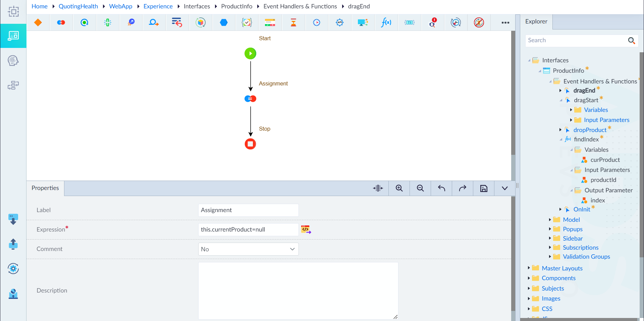644x321 pixels.
Task: Expand the Model folder
Action: 550,220
